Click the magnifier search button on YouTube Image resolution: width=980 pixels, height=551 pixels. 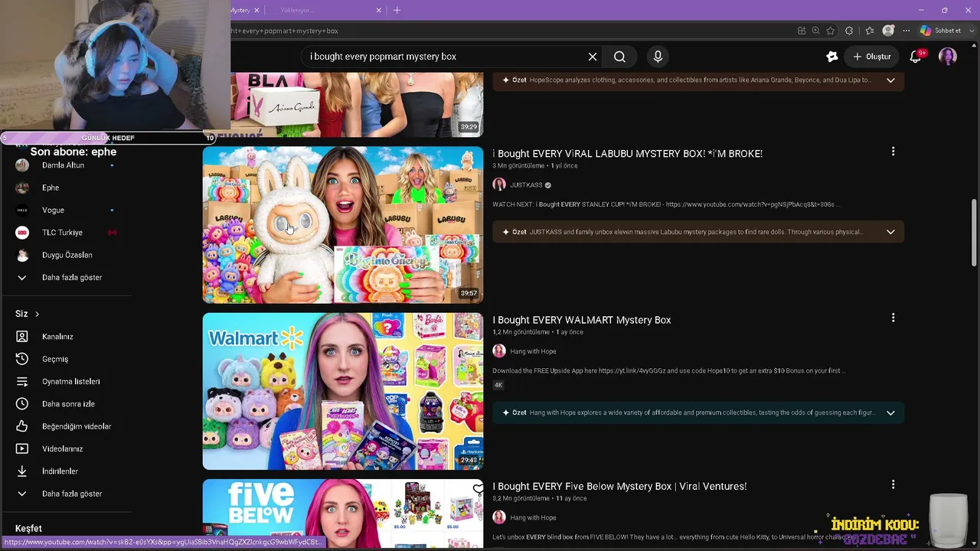tap(619, 57)
